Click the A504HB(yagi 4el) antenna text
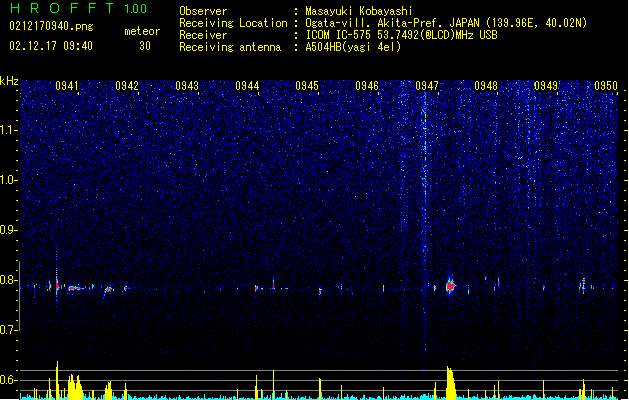629x400 pixels. point(353,47)
